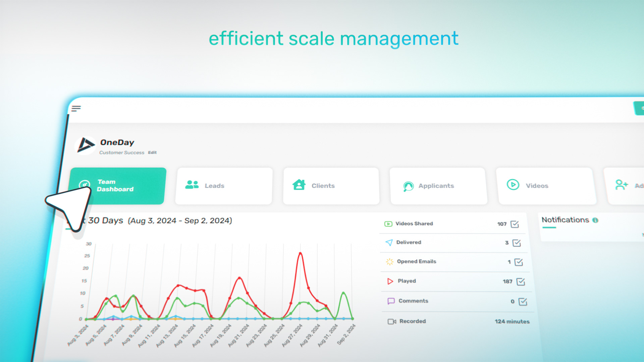Click the red line peak near Aug 27
The height and width of the screenshot is (362, 644).
tap(300, 254)
